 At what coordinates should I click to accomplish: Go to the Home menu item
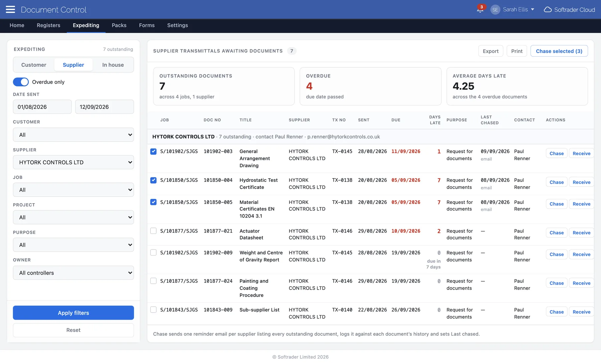click(x=17, y=25)
